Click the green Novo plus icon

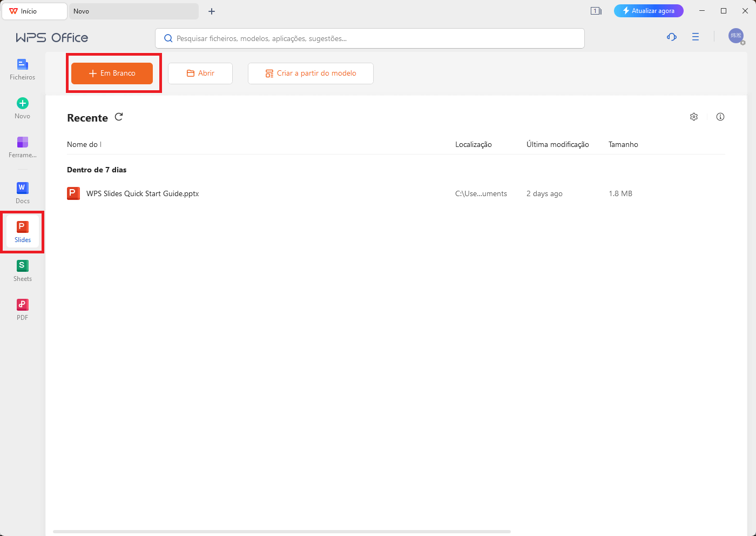click(x=23, y=103)
